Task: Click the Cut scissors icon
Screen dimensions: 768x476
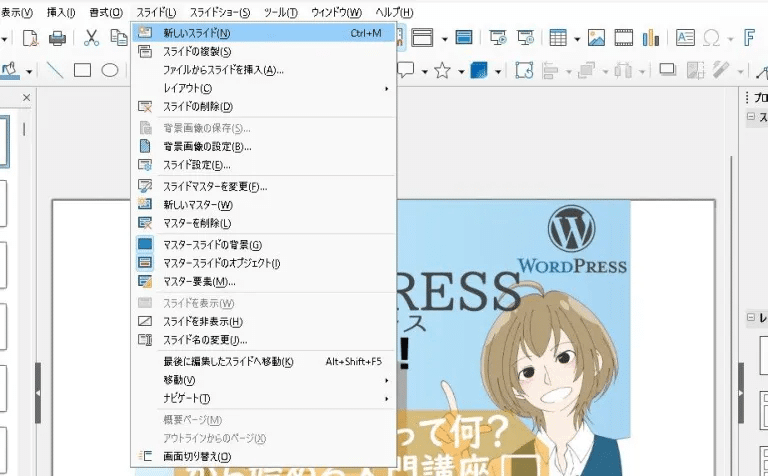Action: coord(91,38)
